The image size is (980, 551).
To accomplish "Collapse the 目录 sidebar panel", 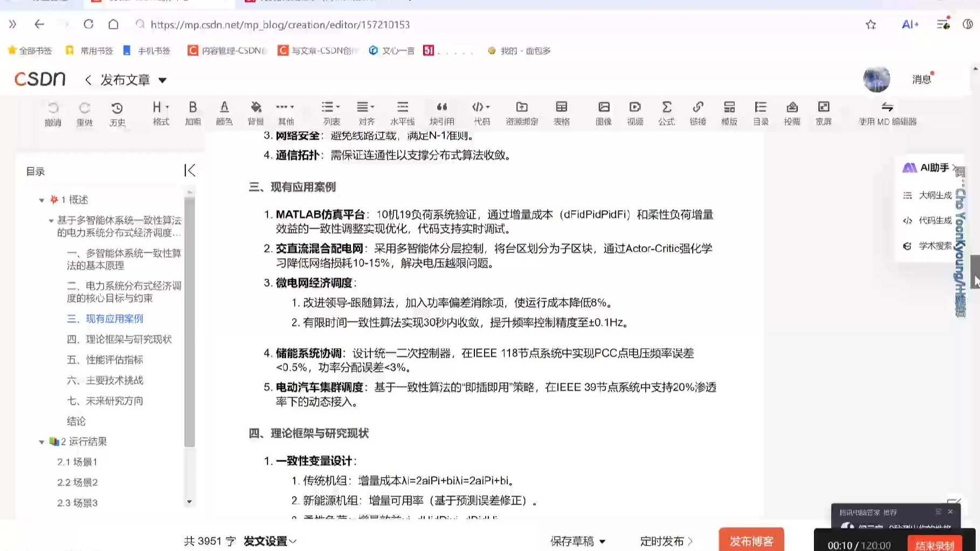I will click(190, 170).
